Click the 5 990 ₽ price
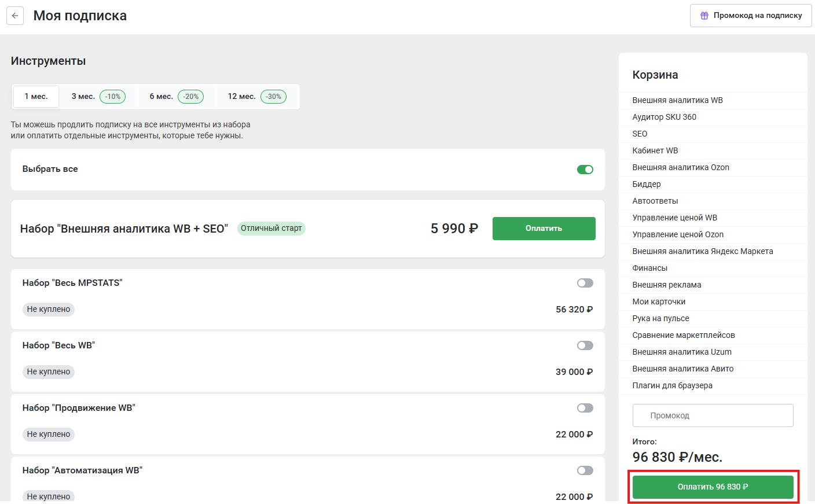The width and height of the screenshot is (815, 504). (x=454, y=229)
